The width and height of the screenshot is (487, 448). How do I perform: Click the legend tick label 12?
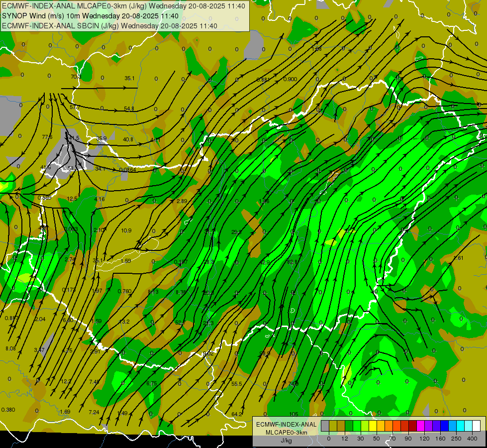345,439
